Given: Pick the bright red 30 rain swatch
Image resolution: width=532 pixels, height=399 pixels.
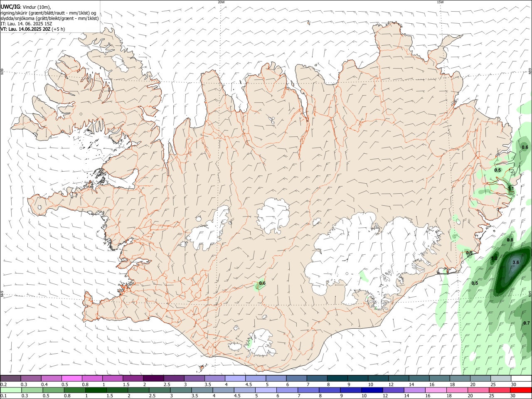Looking at the screenshot, I should 521,390.
